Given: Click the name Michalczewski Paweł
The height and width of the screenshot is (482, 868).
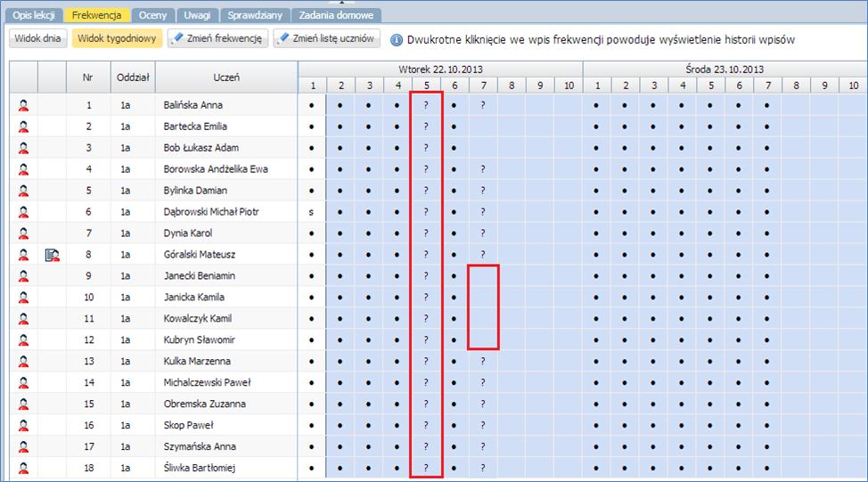Looking at the screenshot, I should pos(207,383).
